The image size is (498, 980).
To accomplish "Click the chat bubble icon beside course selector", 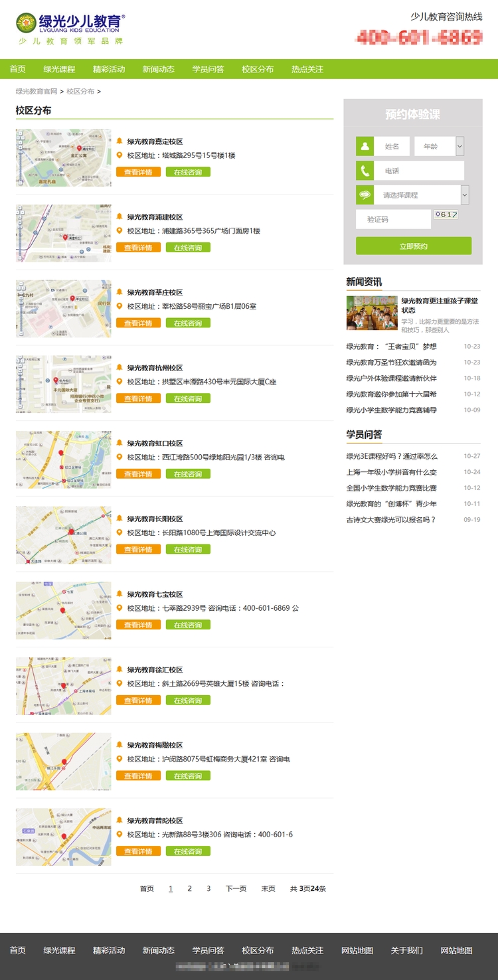I will click(x=365, y=195).
